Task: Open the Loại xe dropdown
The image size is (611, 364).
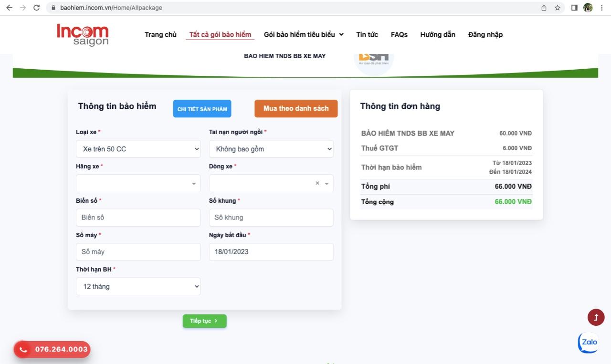Action: [138, 149]
